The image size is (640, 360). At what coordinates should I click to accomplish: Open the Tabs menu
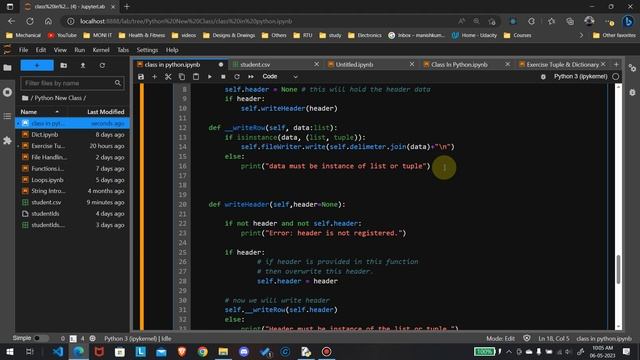123,50
